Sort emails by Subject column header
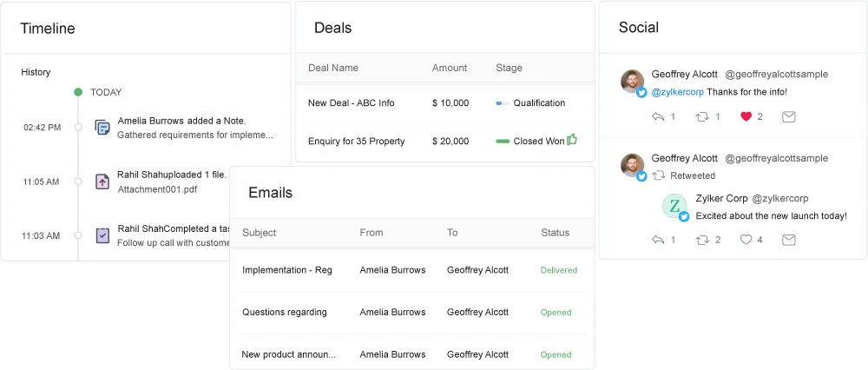Viewport: 868px width, 370px height. click(260, 233)
